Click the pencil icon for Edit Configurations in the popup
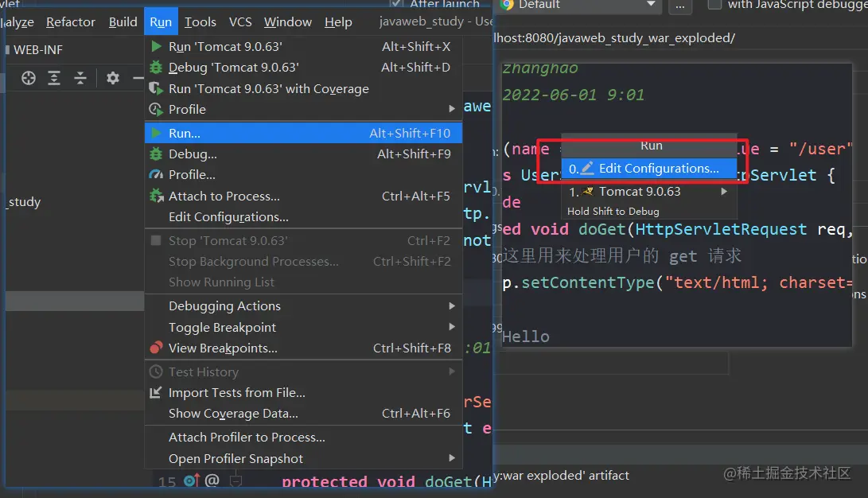 coord(587,168)
